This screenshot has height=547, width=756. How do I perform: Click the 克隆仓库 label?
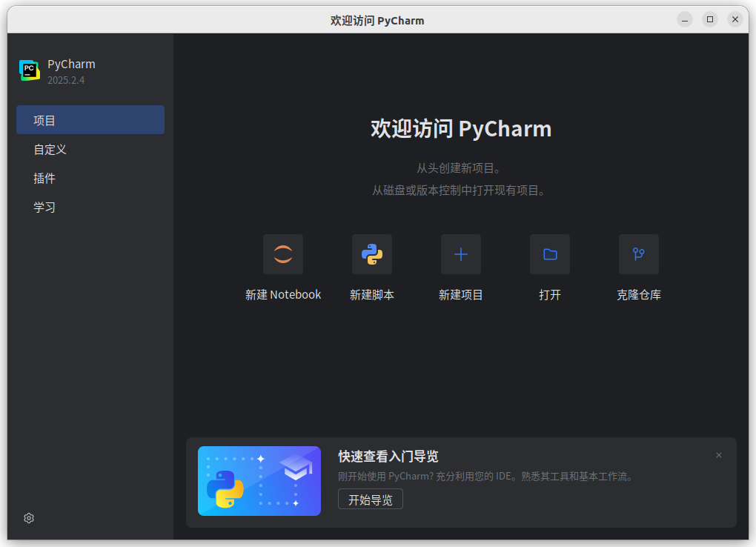point(639,295)
